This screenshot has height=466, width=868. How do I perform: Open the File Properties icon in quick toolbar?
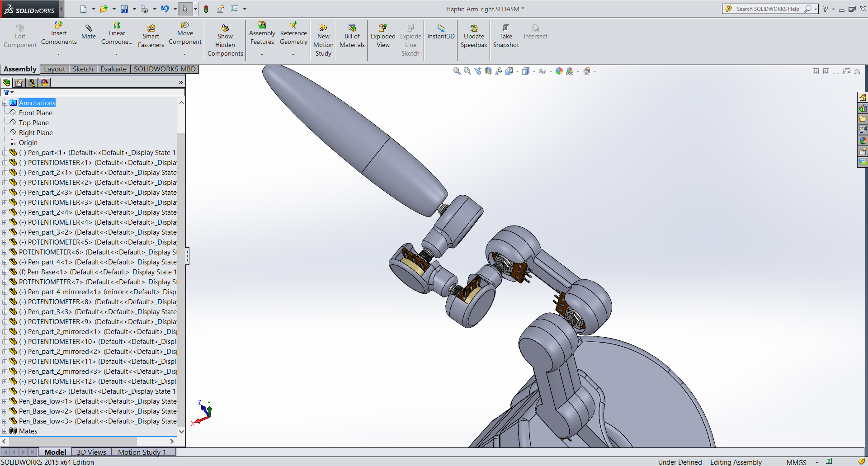click(x=221, y=9)
